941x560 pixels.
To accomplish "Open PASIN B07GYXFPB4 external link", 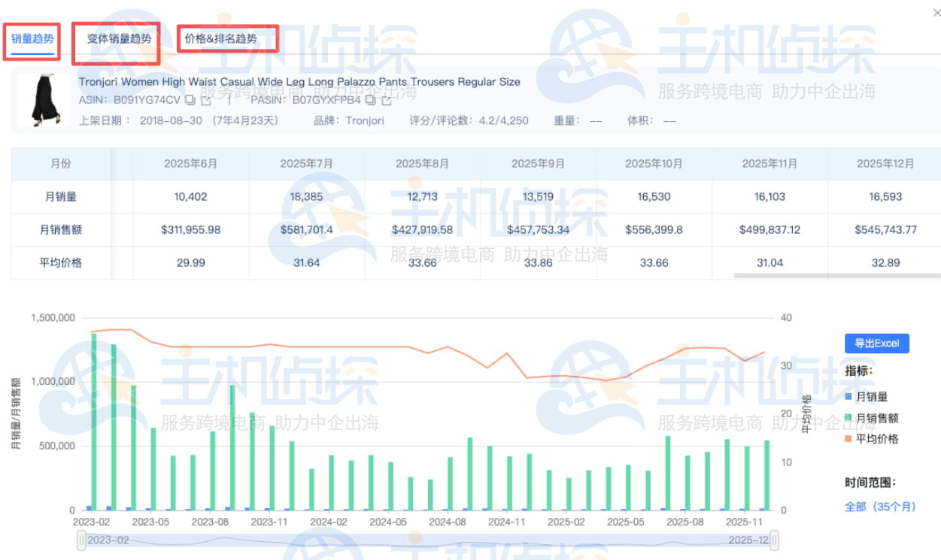I will click(387, 100).
